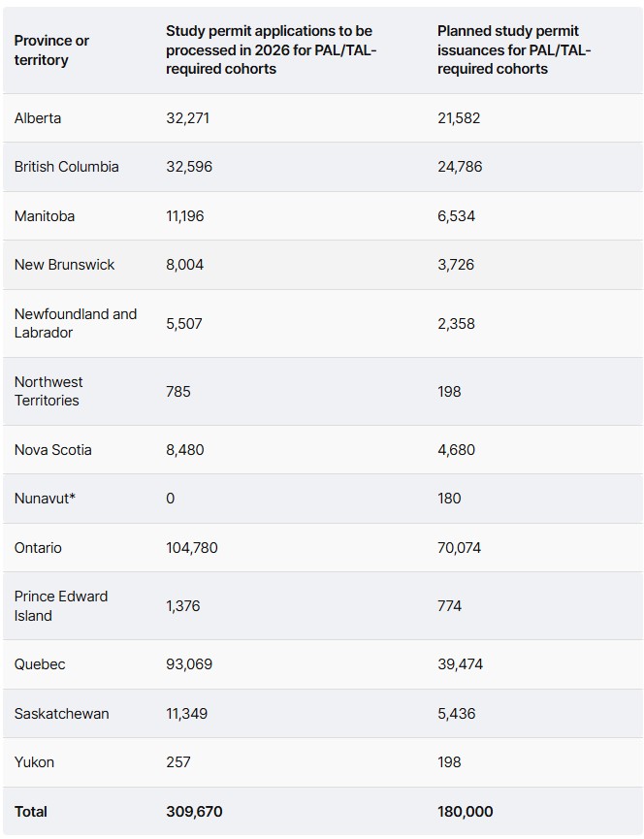Select the Alberta row label
The image size is (644, 839).
pos(38,118)
